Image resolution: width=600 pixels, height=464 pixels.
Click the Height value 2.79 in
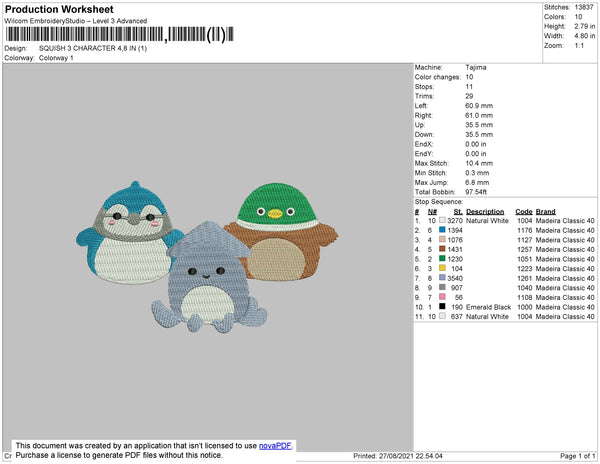click(x=585, y=26)
